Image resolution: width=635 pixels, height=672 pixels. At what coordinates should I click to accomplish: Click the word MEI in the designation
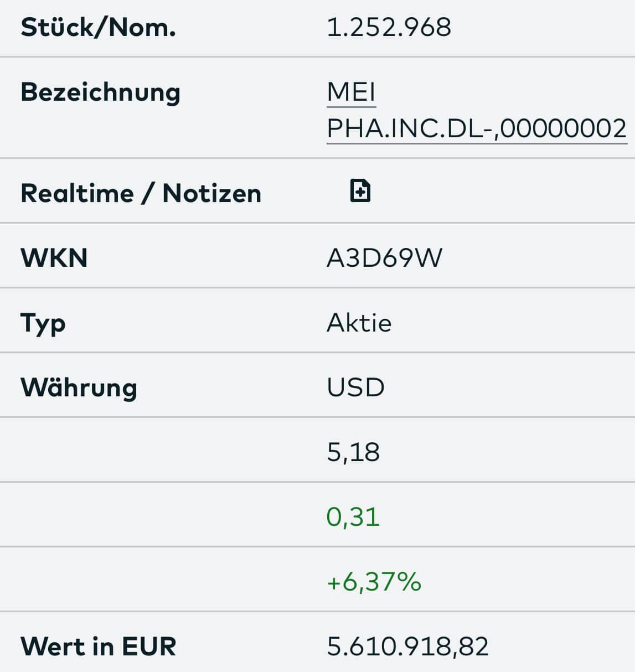click(x=352, y=92)
